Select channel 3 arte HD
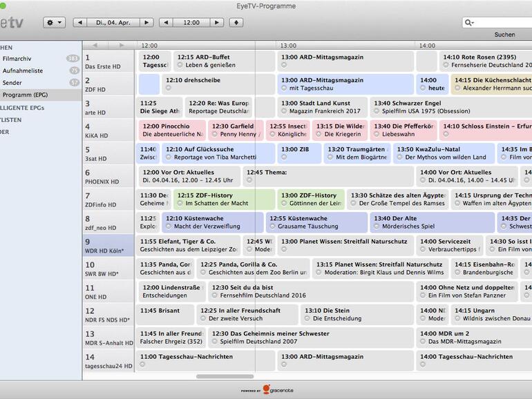The width and height of the screenshot is (532, 399). (108, 108)
